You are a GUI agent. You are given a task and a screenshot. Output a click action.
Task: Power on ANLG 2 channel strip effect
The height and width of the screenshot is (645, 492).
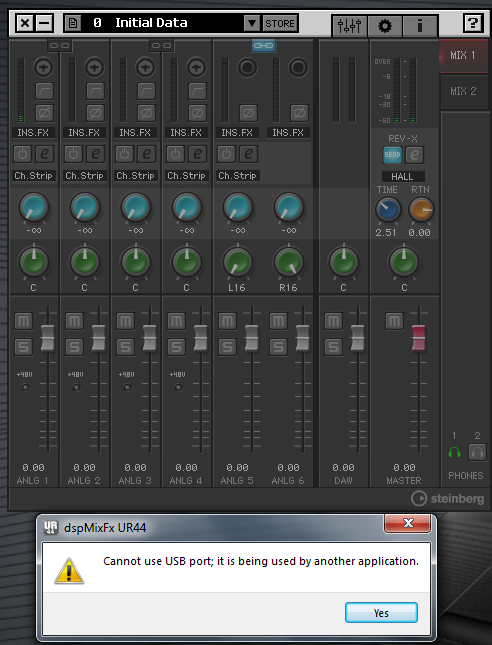point(73,154)
